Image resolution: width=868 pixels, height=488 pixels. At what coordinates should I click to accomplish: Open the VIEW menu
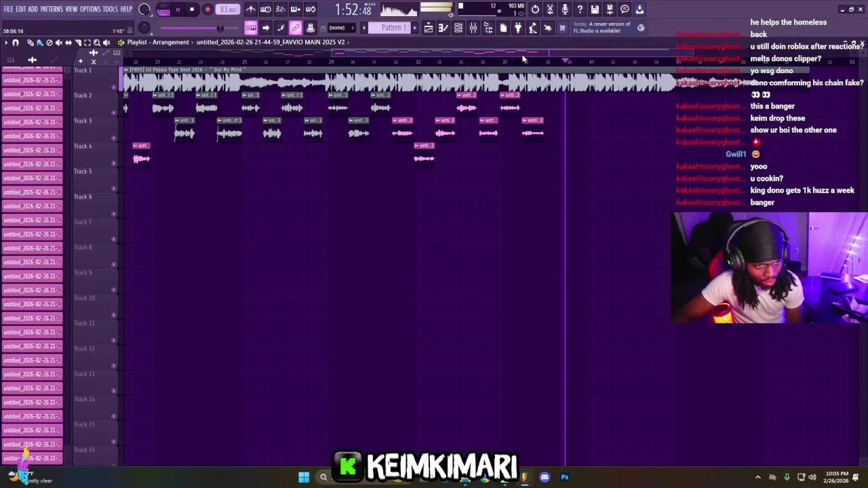click(71, 9)
